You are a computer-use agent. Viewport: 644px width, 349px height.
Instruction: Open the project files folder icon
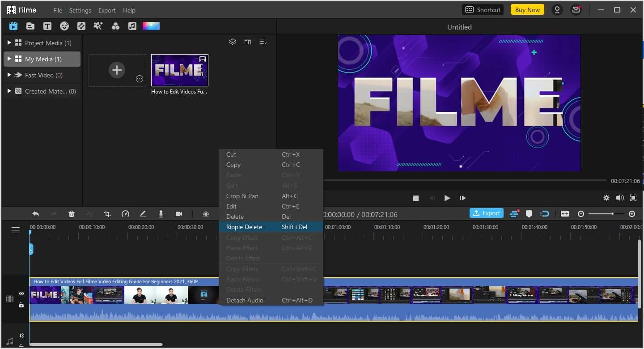click(x=30, y=26)
